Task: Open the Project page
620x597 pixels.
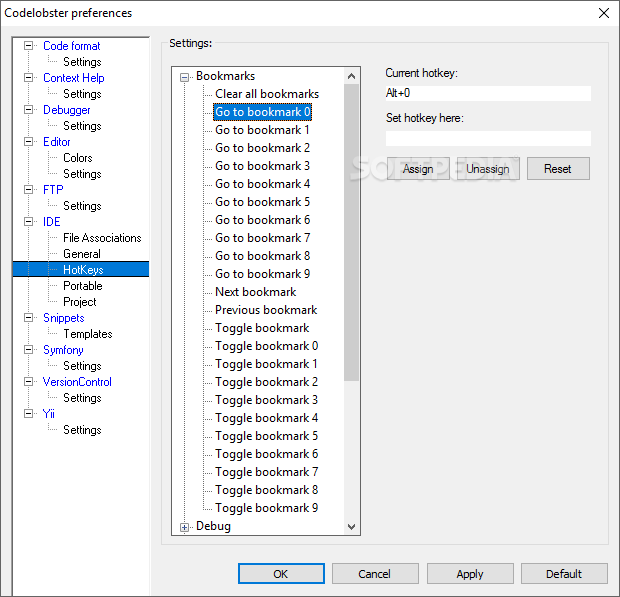Action: [x=79, y=302]
